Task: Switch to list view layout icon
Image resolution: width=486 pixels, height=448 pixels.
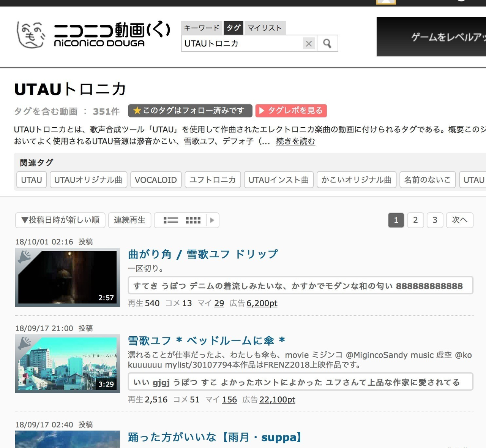Action: click(x=171, y=220)
